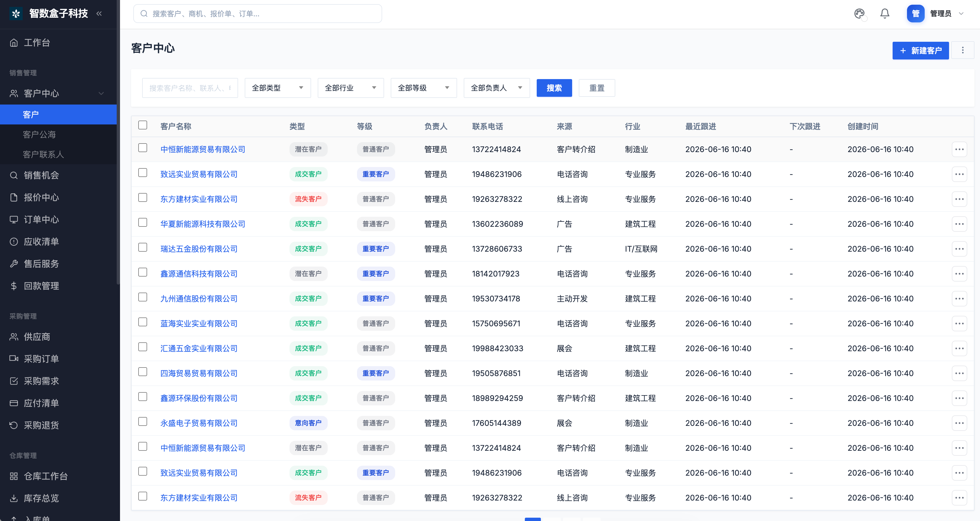Select 客户 submenu item
Image resolution: width=980 pixels, height=521 pixels.
[x=58, y=114]
